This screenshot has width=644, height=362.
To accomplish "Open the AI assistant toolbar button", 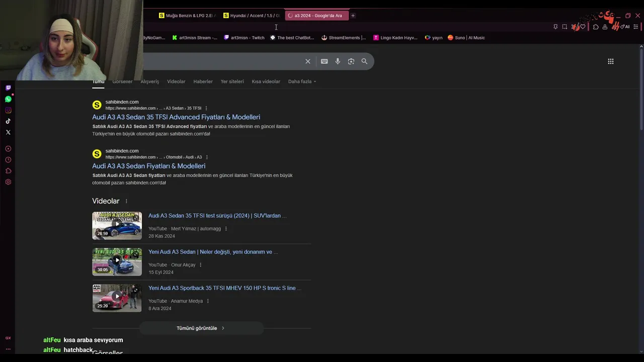I will pyautogui.click(x=625, y=27).
